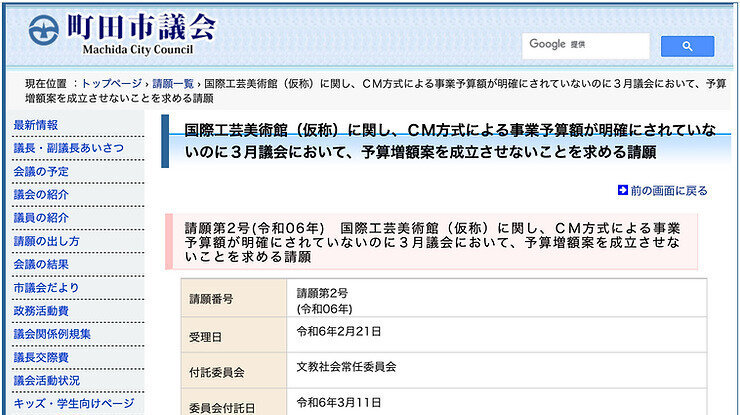Select 会議の予定 from sidebar menu
This screenshot has height=415, width=740.
pyautogui.click(x=42, y=171)
